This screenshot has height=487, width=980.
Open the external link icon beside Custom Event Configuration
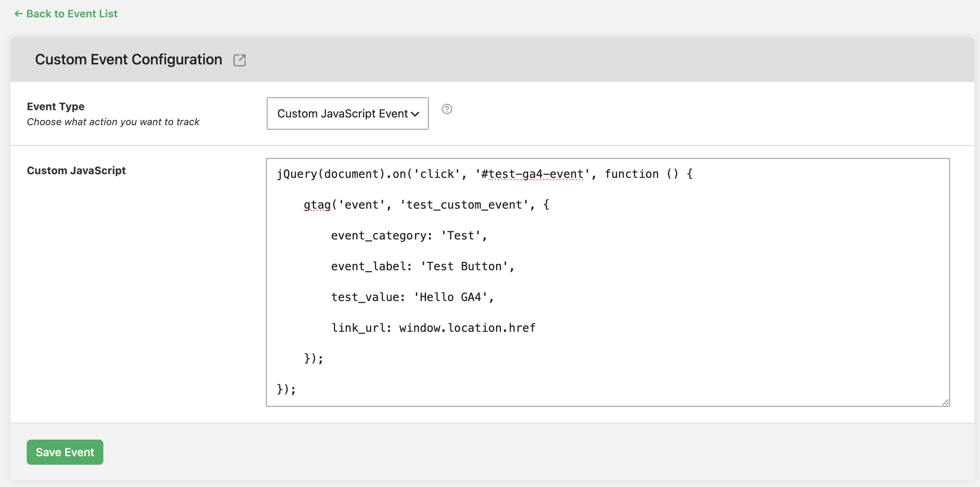[x=240, y=60]
